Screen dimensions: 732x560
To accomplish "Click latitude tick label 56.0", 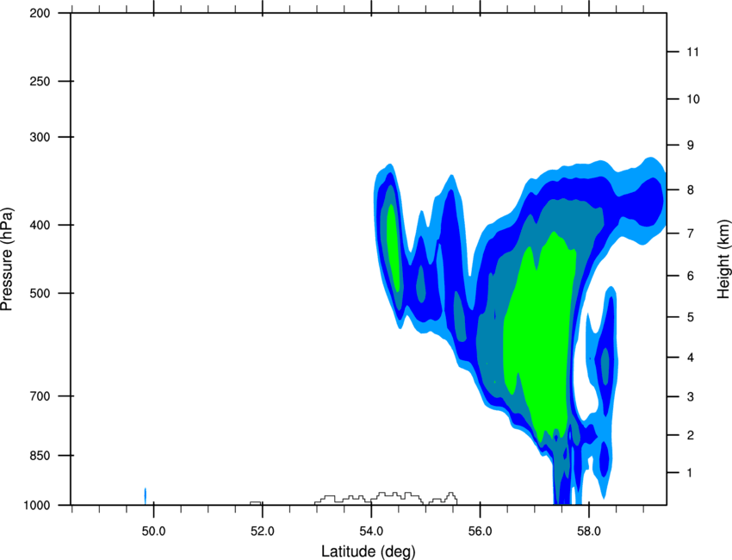I will point(480,532).
